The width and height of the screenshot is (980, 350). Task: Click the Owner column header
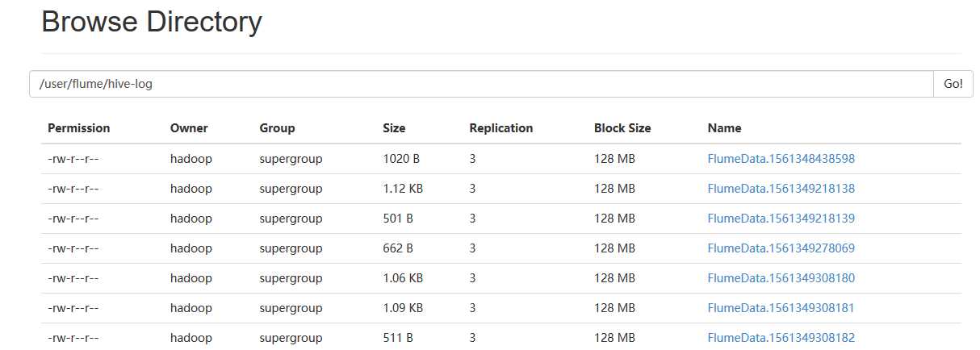189,128
